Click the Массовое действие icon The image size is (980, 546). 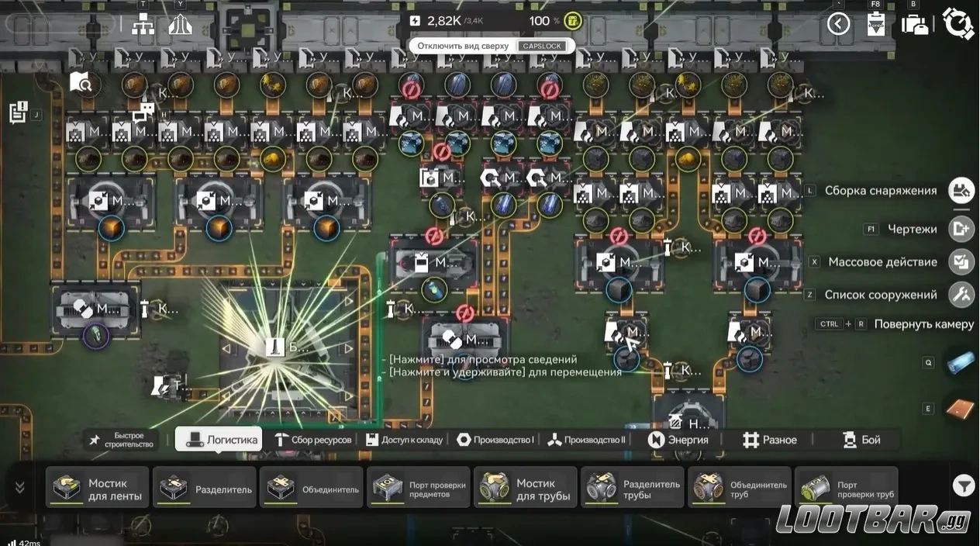coord(961,262)
